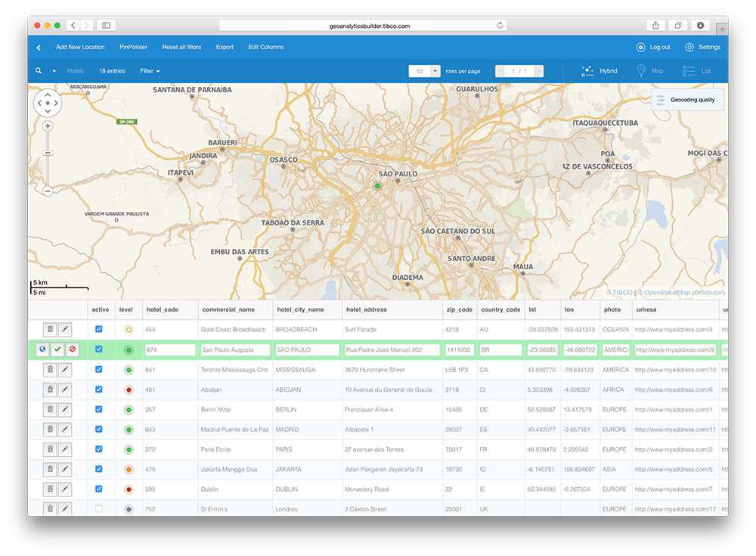This screenshot has height=556, width=756.
Task: Switch to the List view
Action: (697, 71)
